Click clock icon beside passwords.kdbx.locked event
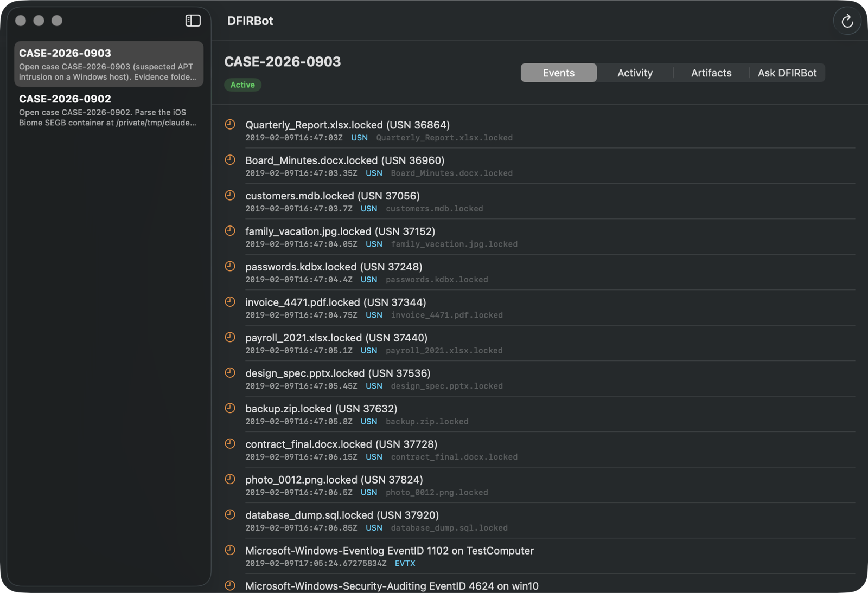 (x=230, y=267)
